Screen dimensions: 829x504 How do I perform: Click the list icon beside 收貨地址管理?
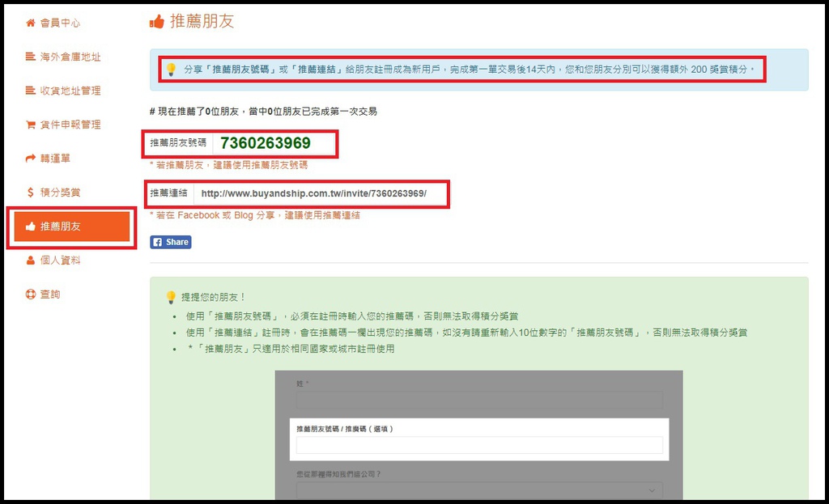point(31,91)
